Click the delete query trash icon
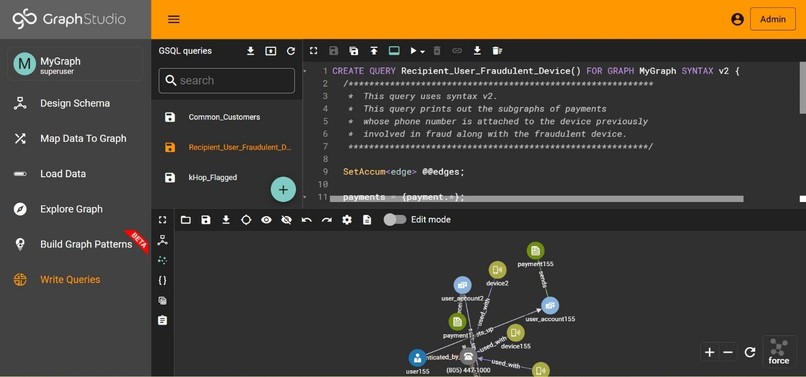 click(x=437, y=50)
